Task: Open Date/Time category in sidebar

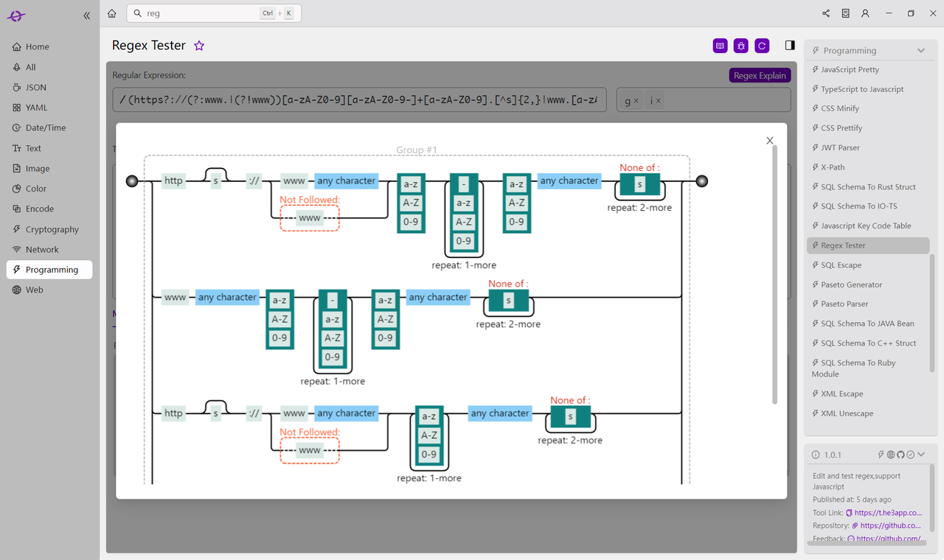Action: point(49,127)
